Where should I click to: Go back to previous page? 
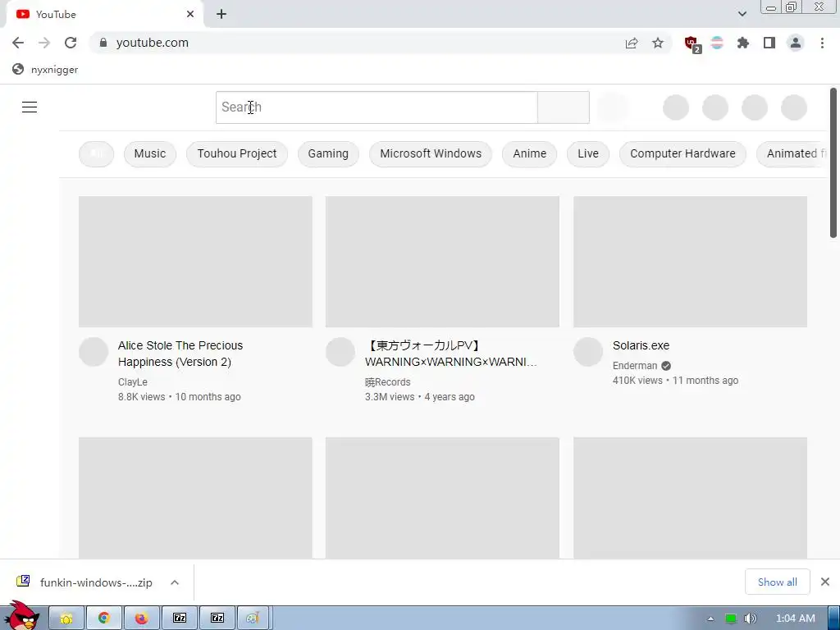tap(18, 43)
